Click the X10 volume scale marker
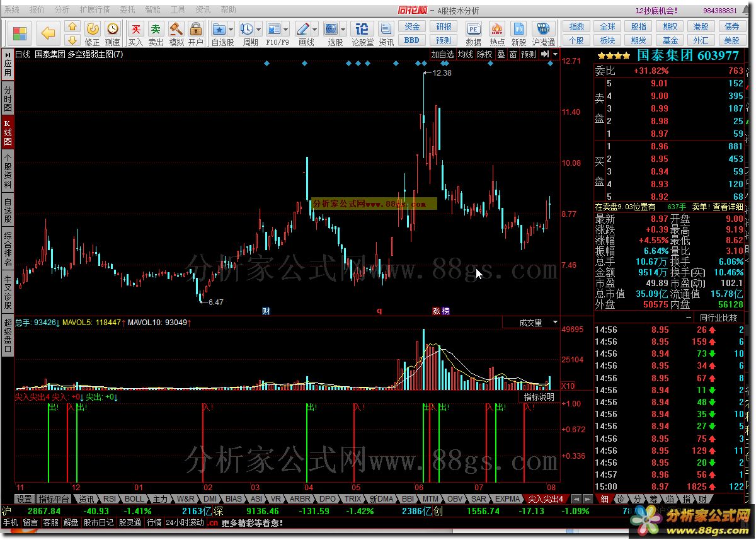The image size is (756, 540). tap(566, 386)
